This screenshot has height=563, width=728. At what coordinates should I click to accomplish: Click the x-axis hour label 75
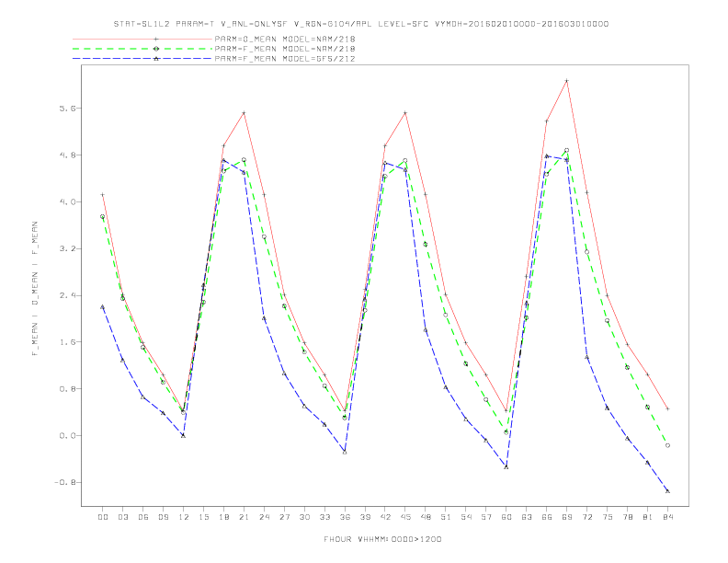pos(608,517)
